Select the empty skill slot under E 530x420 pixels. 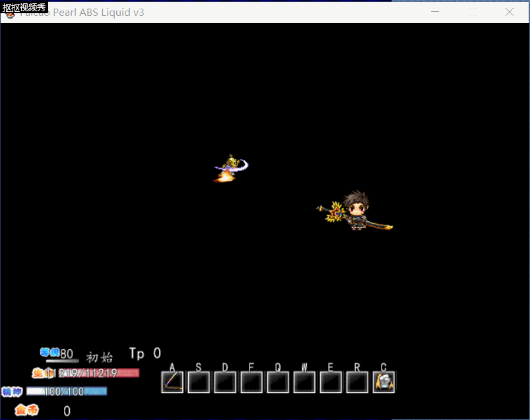click(x=331, y=382)
